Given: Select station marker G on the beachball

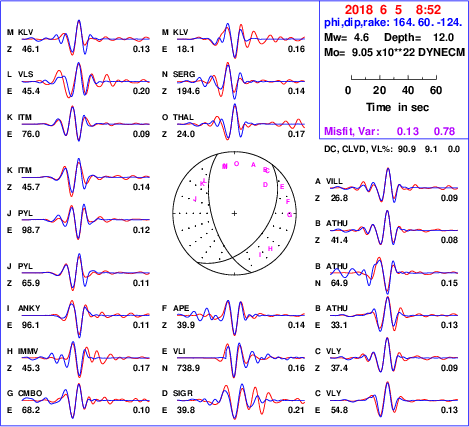Looking at the screenshot, I should click(x=290, y=215).
